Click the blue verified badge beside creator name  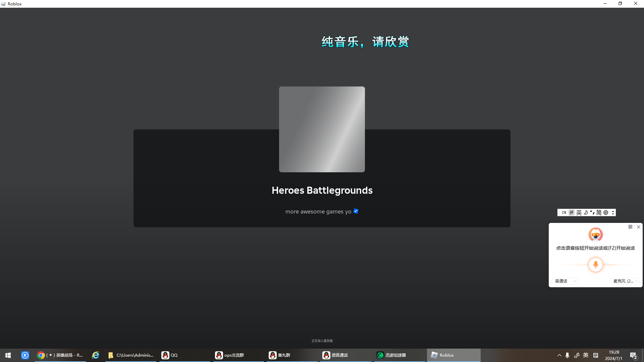356,211
